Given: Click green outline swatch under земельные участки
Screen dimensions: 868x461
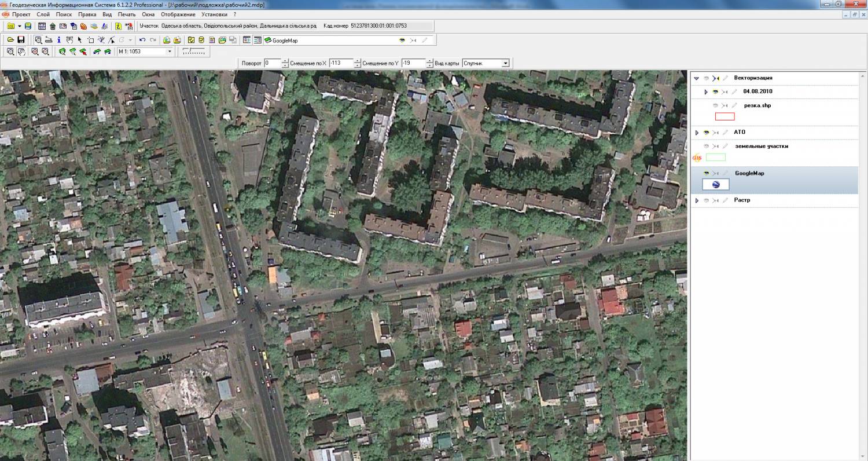Looking at the screenshot, I should coord(716,157).
